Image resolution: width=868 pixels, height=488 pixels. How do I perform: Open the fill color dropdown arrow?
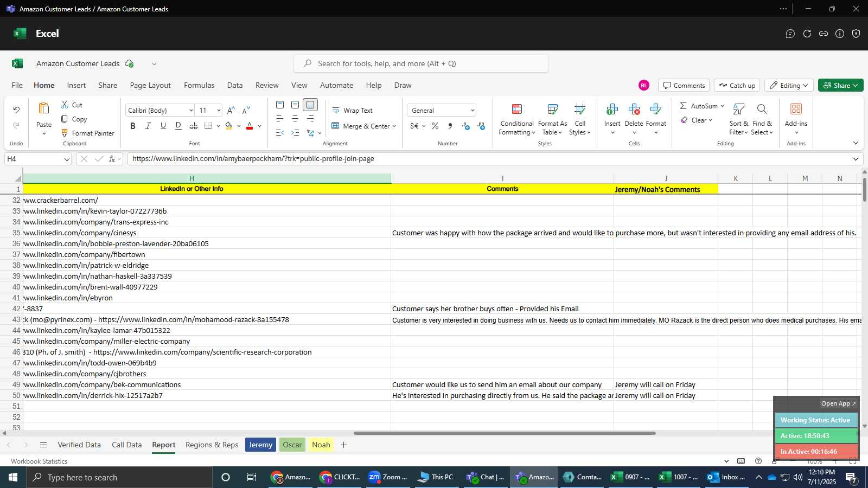(239, 126)
